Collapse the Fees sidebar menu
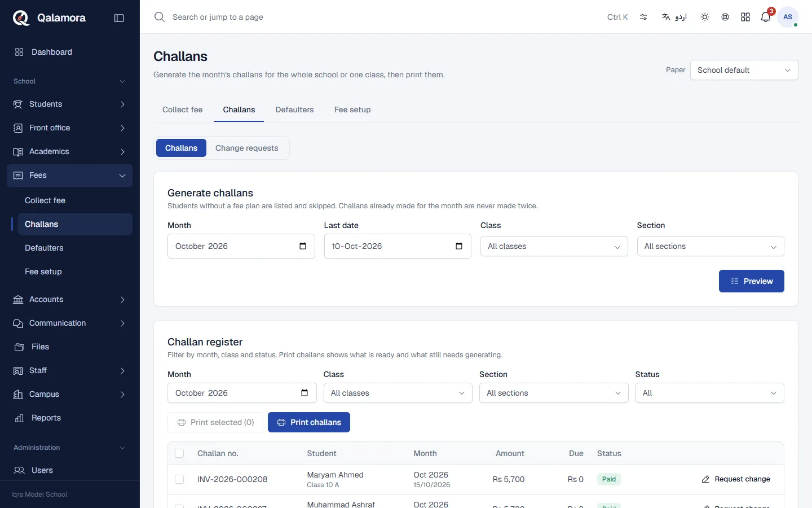812x508 pixels. point(70,175)
